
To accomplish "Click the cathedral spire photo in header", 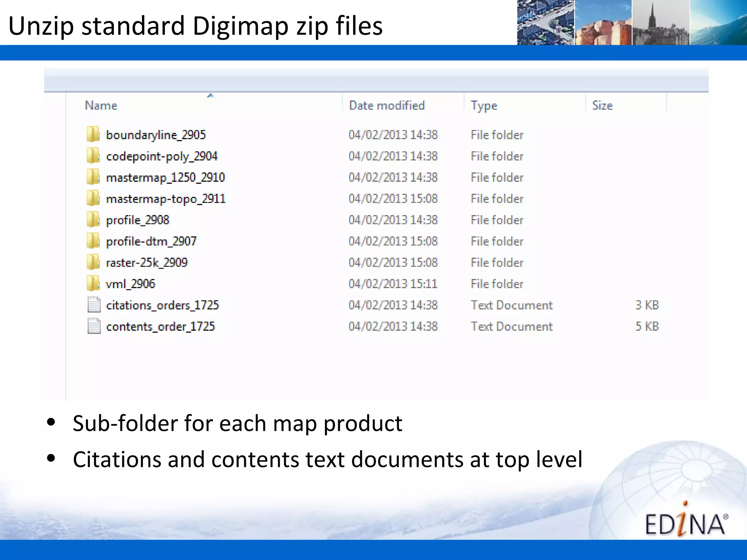I will (661, 23).
